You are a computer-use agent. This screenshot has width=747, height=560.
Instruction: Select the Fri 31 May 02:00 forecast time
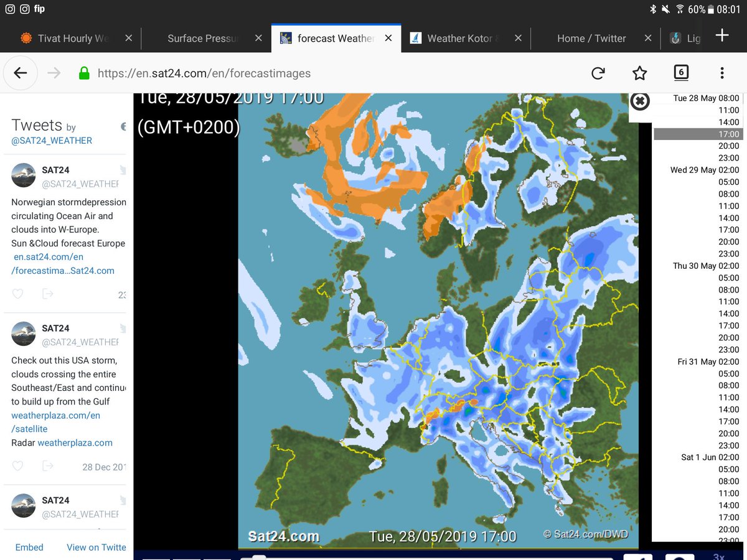coord(708,362)
